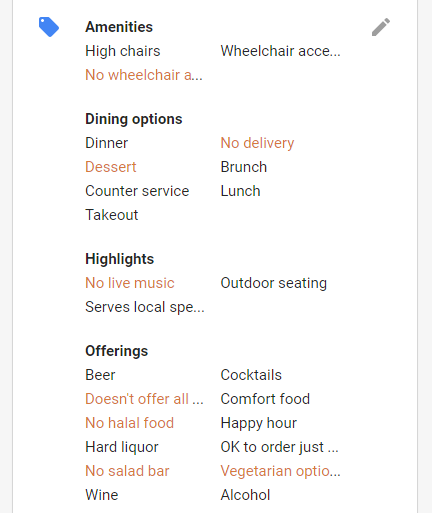This screenshot has width=432, height=513.
Task: Open the Amenities section heading
Action: [x=119, y=27]
